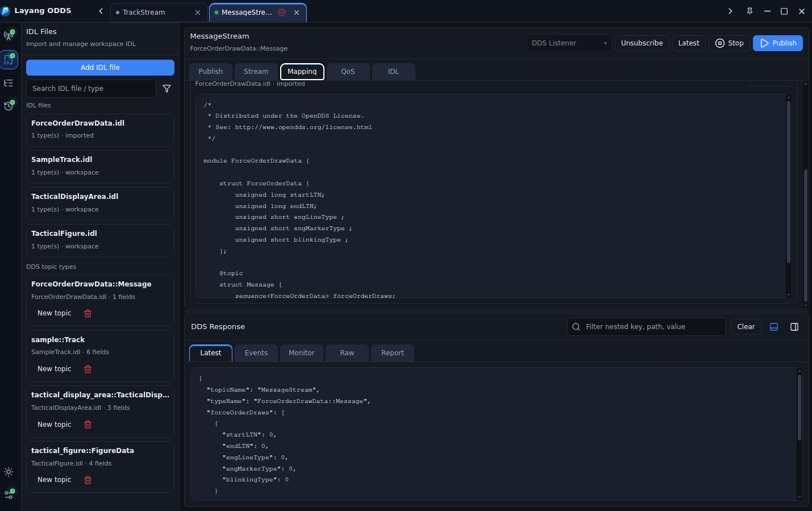The width and height of the screenshot is (812, 511).
Task: Close the TrackStream tab
Action: (198, 13)
